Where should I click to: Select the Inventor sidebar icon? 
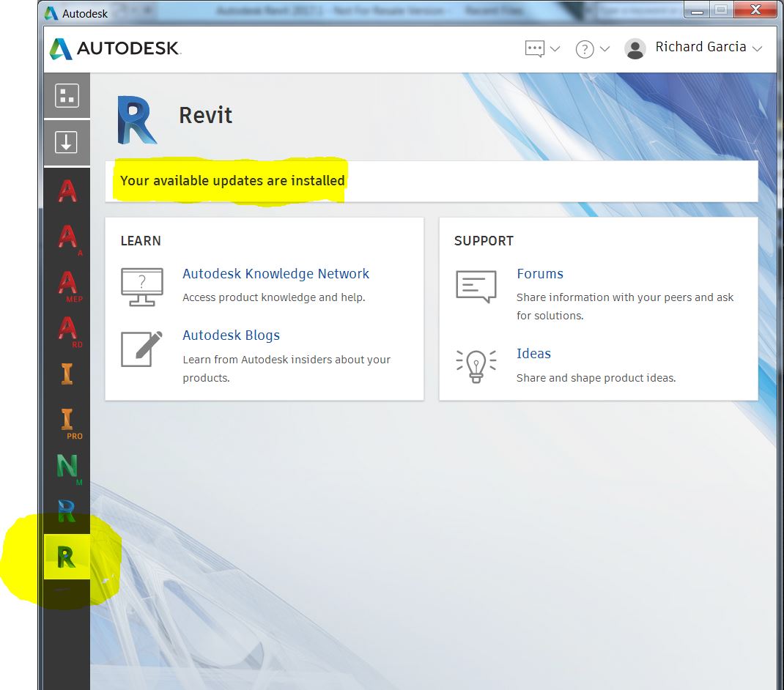tap(67, 375)
